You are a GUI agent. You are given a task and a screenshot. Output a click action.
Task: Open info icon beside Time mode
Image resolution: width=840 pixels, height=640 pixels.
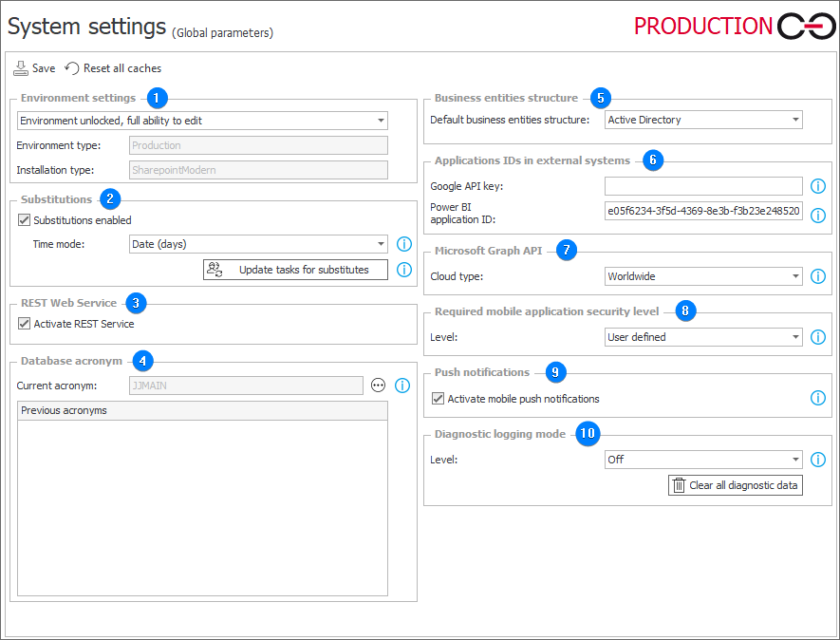[x=404, y=244]
